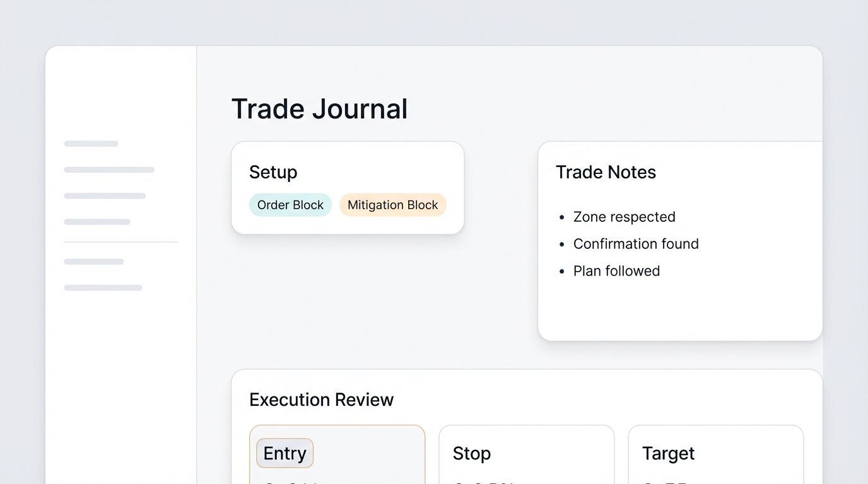Click the fourth sidebar navigation item

tap(97, 222)
